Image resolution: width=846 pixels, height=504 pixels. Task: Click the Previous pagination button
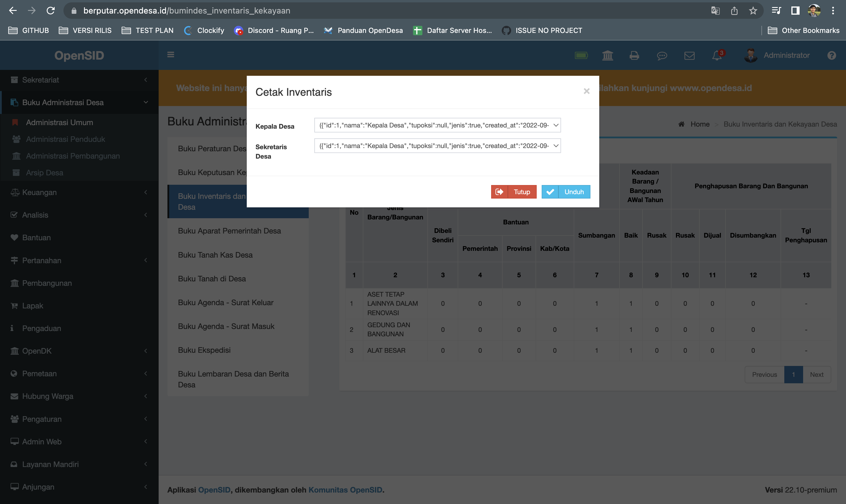764,374
